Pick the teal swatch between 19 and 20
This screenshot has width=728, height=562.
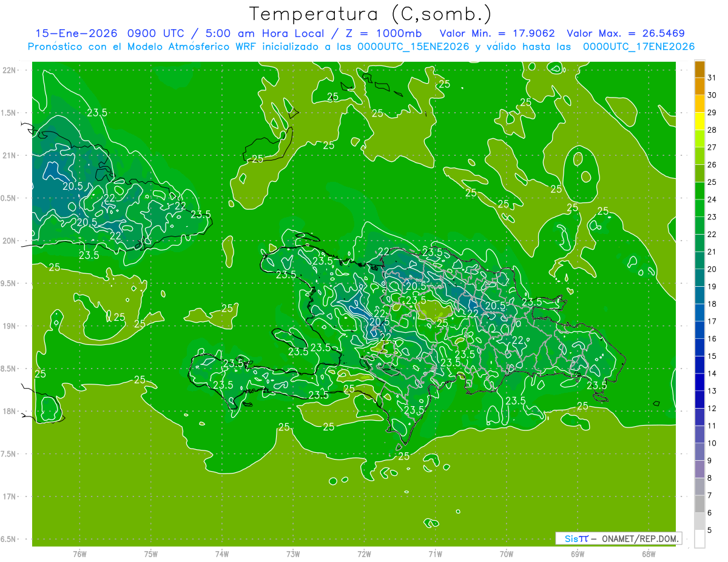[699, 278]
